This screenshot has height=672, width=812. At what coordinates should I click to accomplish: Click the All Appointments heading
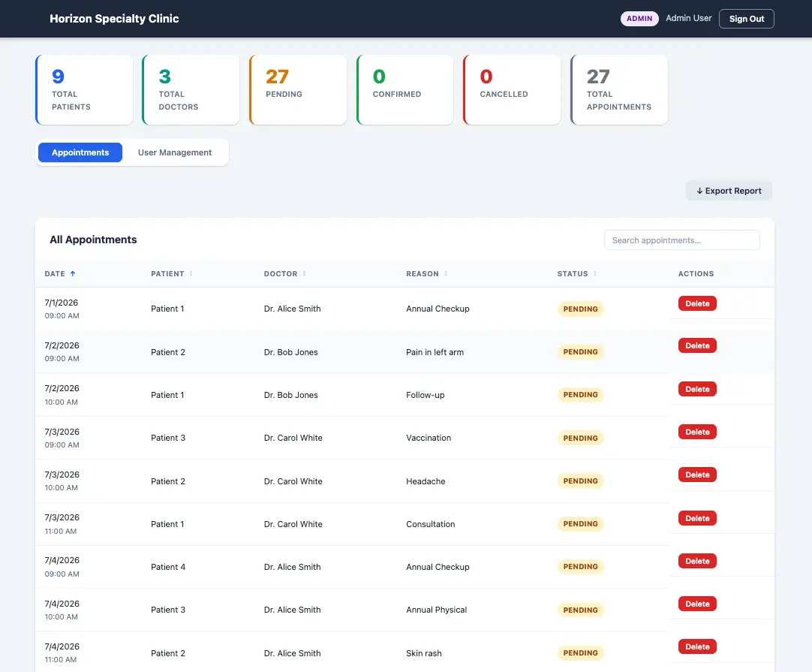click(x=93, y=240)
